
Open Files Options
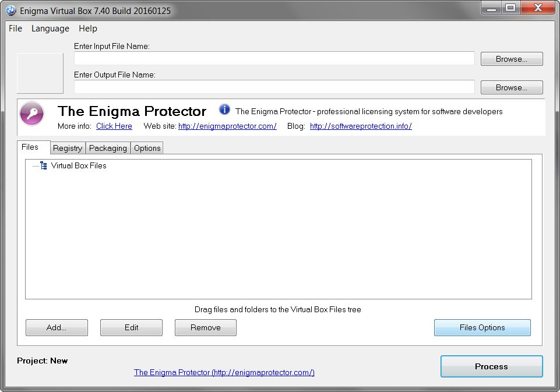click(482, 328)
